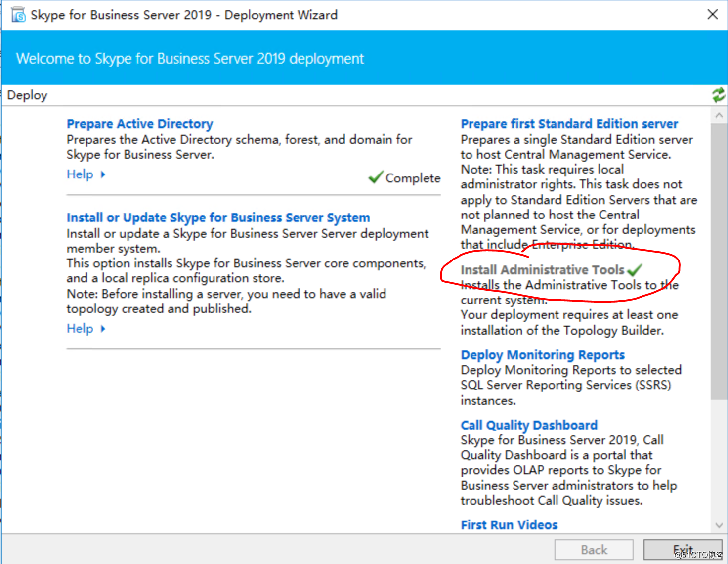Click text 'SQL Server Reporting Services (SSRS)'

(x=566, y=385)
